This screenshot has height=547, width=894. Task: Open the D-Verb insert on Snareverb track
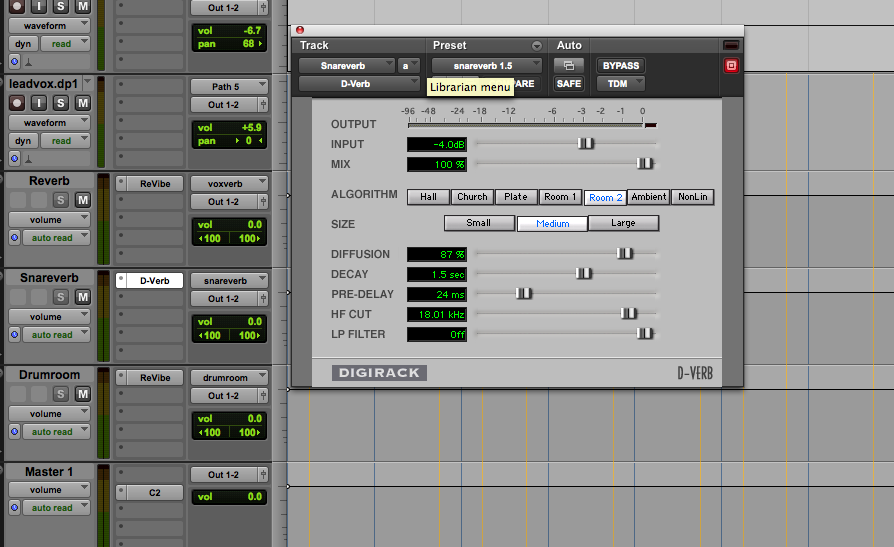tap(155, 281)
